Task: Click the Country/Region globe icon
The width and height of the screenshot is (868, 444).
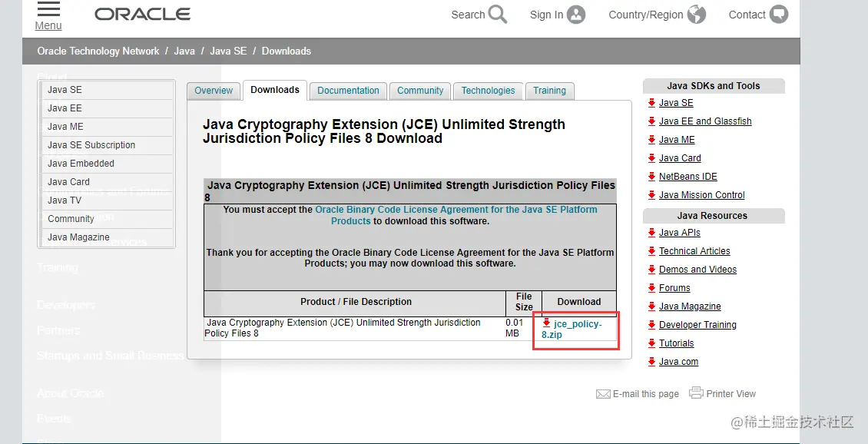Action: [697, 15]
